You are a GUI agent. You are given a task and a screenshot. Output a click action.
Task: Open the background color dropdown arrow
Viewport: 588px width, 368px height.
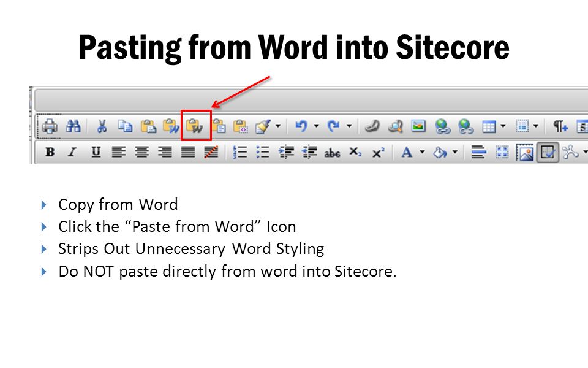point(455,151)
